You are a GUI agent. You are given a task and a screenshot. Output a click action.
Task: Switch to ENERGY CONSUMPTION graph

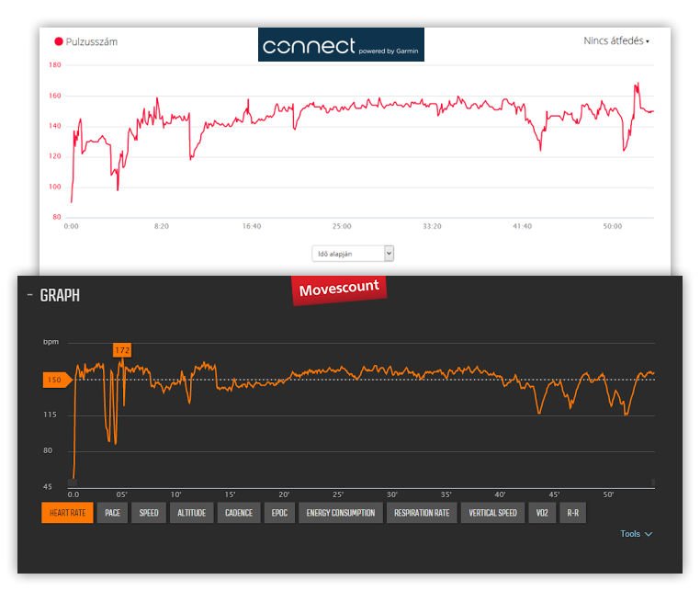341,513
